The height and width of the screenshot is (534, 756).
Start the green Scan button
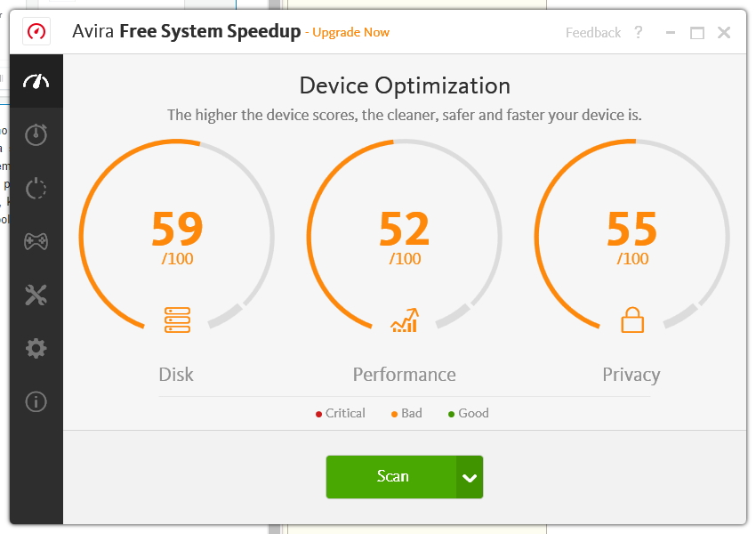tap(391, 477)
